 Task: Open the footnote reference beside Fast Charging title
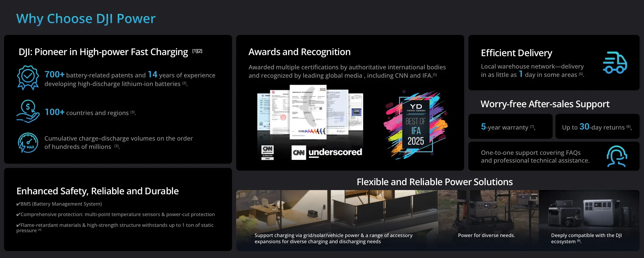tap(197, 51)
